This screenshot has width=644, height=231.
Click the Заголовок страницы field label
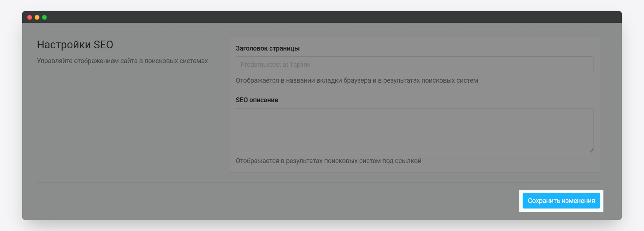tap(267, 48)
